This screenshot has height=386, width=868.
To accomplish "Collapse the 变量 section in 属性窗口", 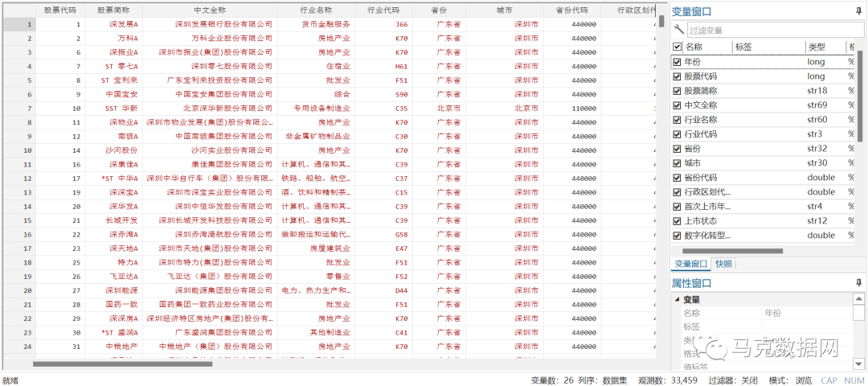I will point(677,300).
